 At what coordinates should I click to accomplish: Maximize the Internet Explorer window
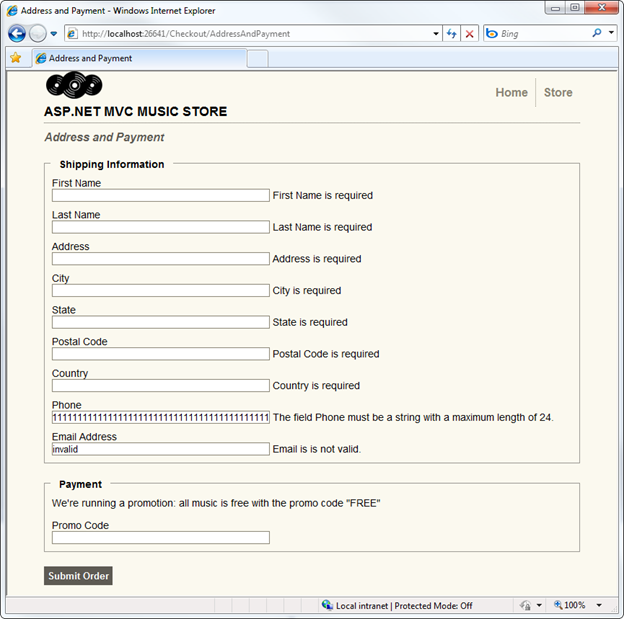click(575, 8)
